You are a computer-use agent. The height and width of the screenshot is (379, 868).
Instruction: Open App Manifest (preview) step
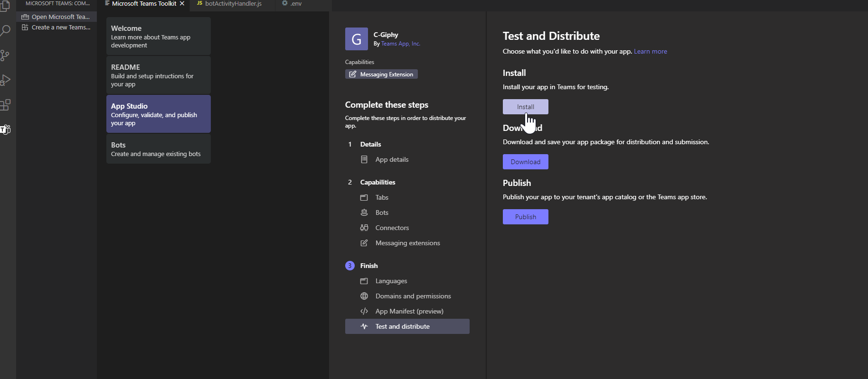[407, 311]
